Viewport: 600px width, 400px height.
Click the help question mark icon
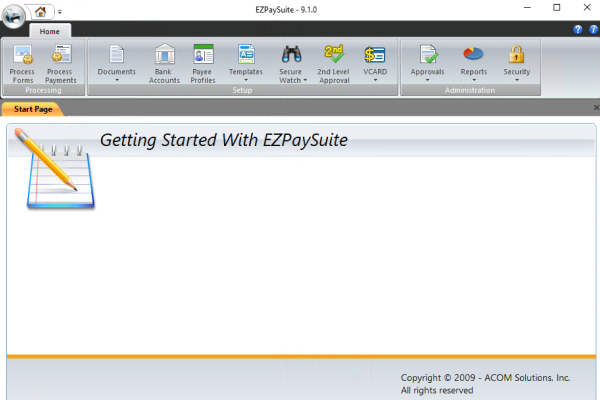[x=578, y=30]
